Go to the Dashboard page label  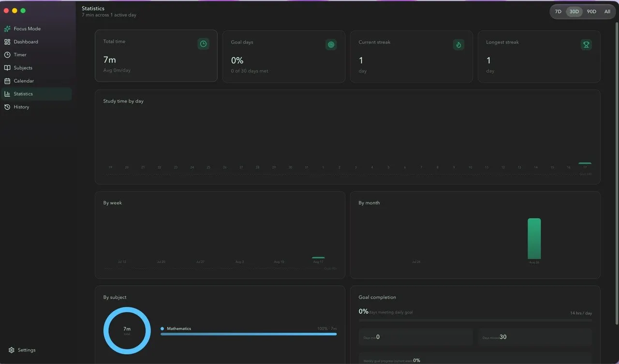click(26, 42)
